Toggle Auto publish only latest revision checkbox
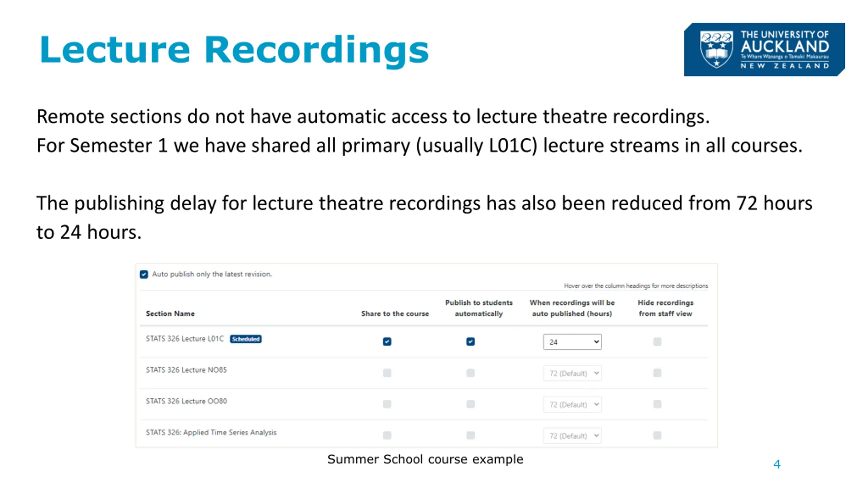The width and height of the screenshot is (868, 488). 144,274
